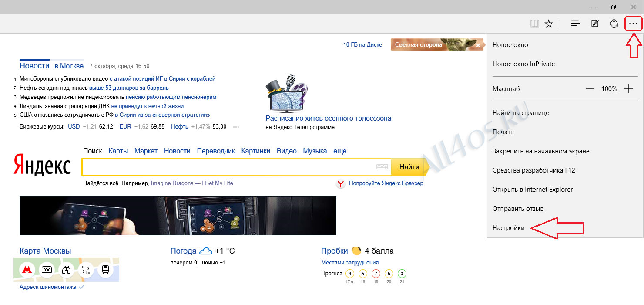The height and width of the screenshot is (305, 644).
Task: Open the More actions ellipsis button
Action: (633, 24)
